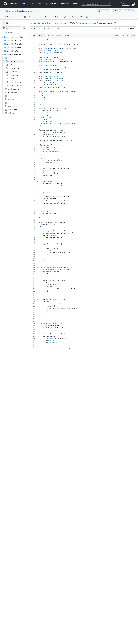Open the Raw file view button
Screen dimensions: 138x644
coord(117,36)
